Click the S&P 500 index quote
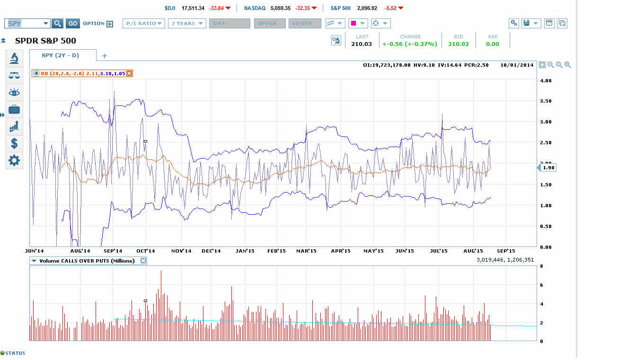Viewport: 644px width, 360px height. tap(367, 8)
